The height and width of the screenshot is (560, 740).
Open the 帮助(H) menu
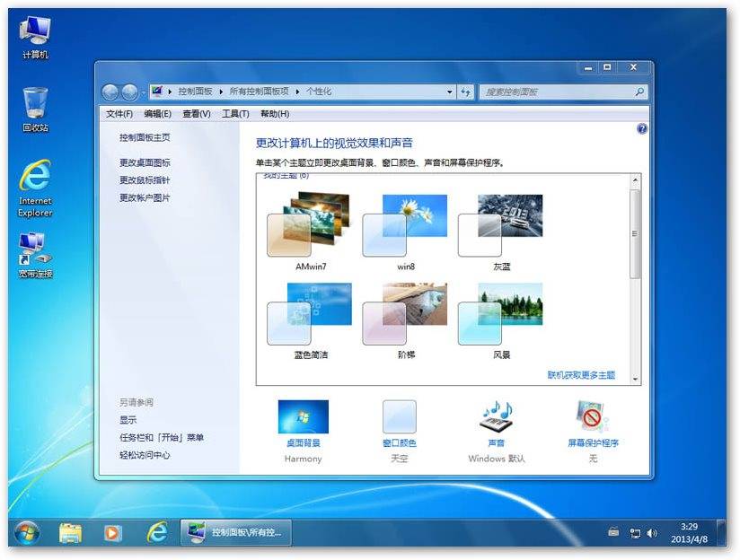point(275,114)
